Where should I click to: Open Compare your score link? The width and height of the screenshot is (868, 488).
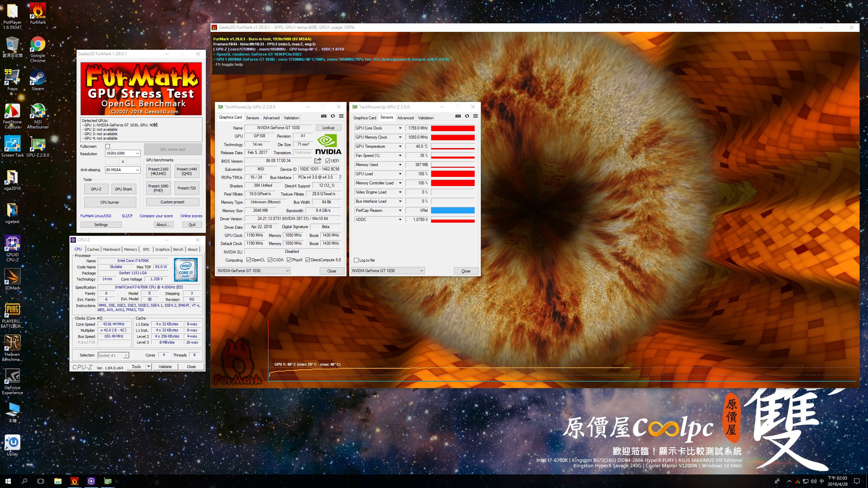click(156, 216)
